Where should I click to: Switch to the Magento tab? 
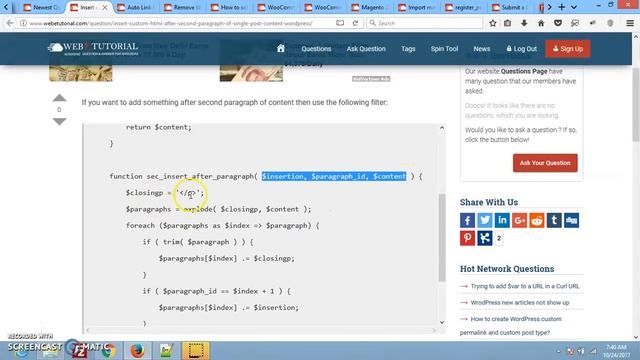pos(369,7)
